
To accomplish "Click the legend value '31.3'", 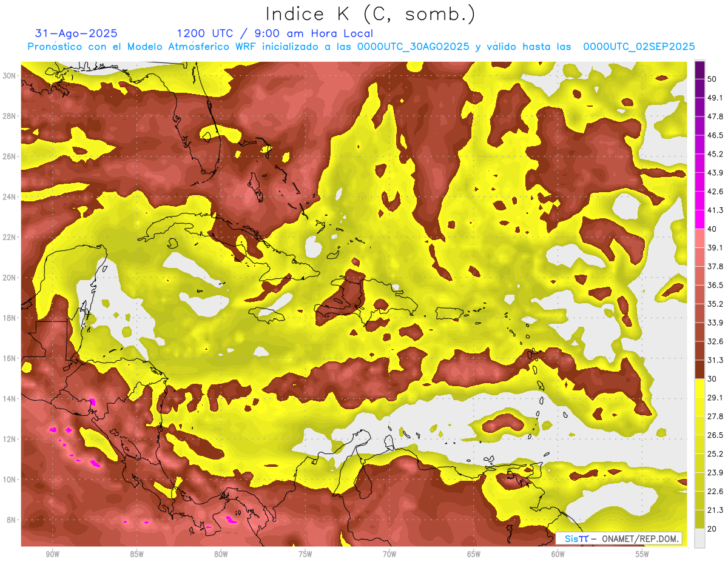I will pyautogui.click(x=715, y=361).
